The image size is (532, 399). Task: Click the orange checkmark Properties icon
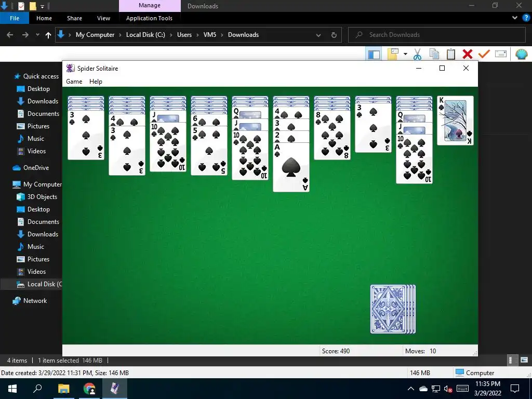click(484, 54)
